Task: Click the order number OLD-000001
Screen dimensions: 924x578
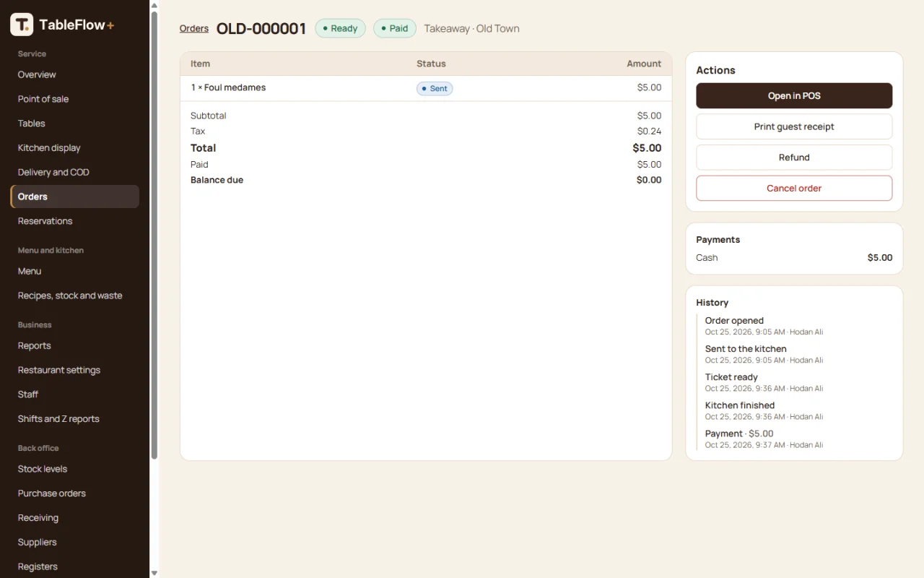Action: click(261, 28)
